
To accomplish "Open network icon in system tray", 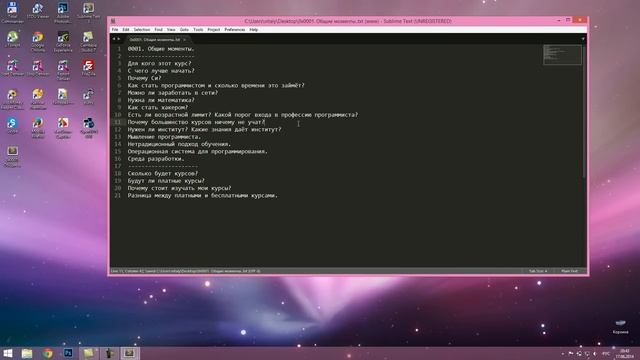I will coord(587,353).
